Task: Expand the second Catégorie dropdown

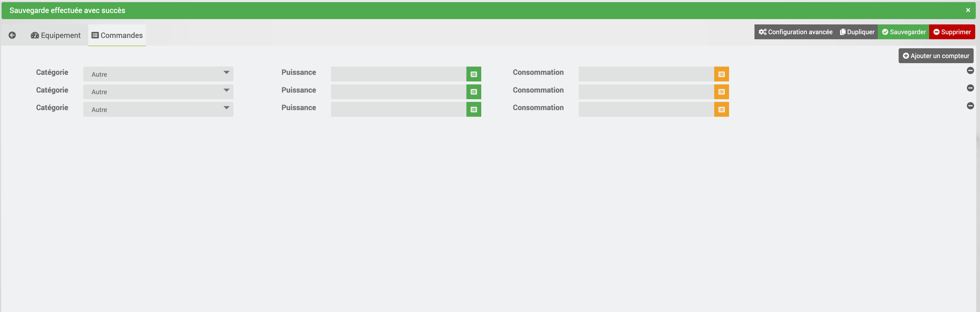Action: 158,92
